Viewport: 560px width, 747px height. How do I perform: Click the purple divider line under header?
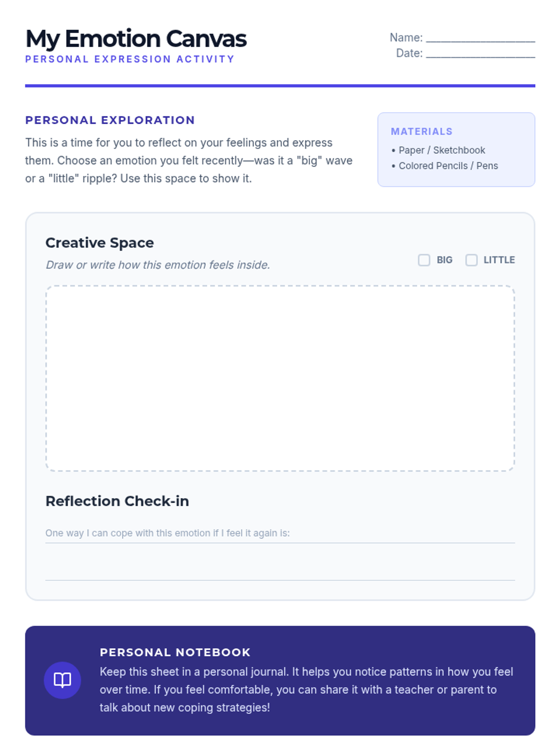click(x=280, y=86)
